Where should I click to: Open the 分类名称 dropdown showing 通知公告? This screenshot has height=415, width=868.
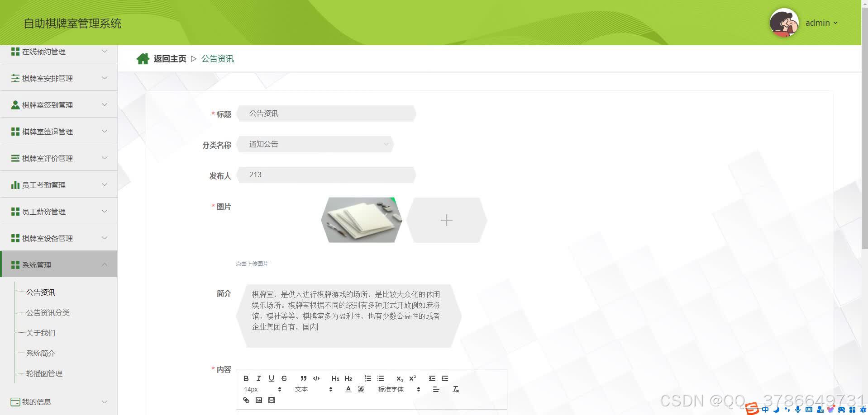coord(315,144)
